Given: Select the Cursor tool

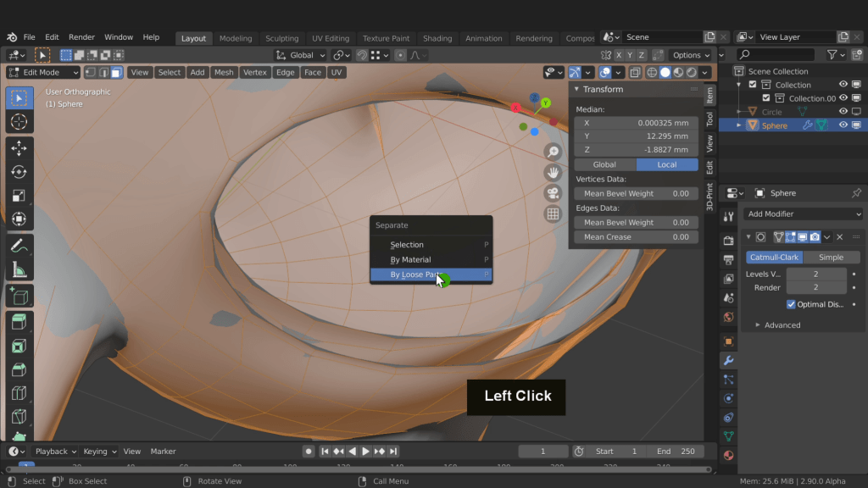Looking at the screenshot, I should 19,122.
